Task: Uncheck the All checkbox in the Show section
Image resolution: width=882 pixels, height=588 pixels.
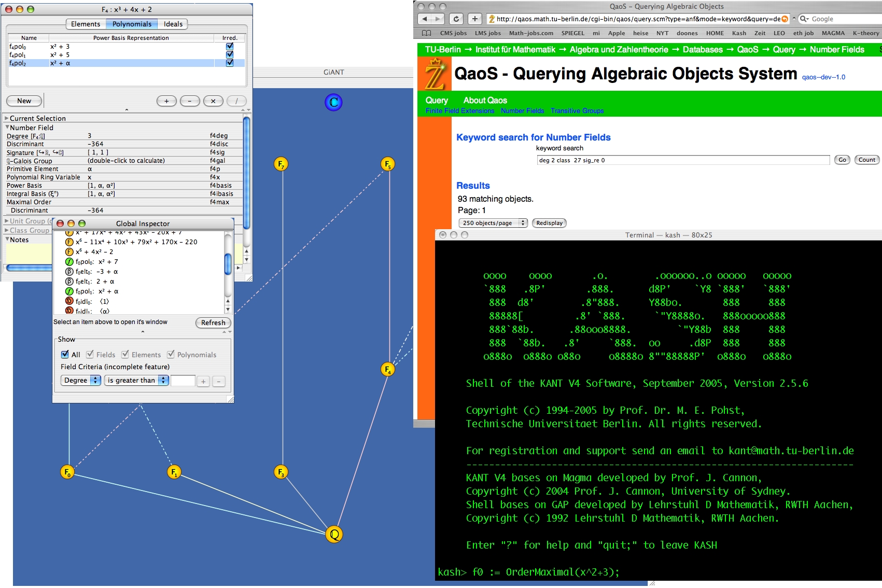Action: [x=64, y=355]
